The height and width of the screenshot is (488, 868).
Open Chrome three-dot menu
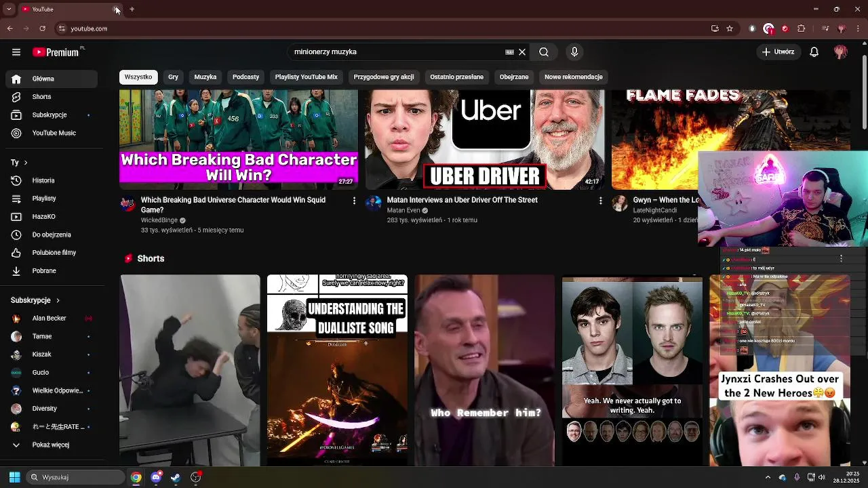(x=858, y=28)
